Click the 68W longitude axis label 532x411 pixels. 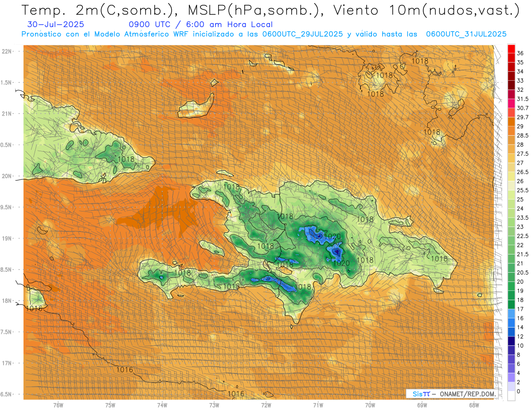[473, 405]
